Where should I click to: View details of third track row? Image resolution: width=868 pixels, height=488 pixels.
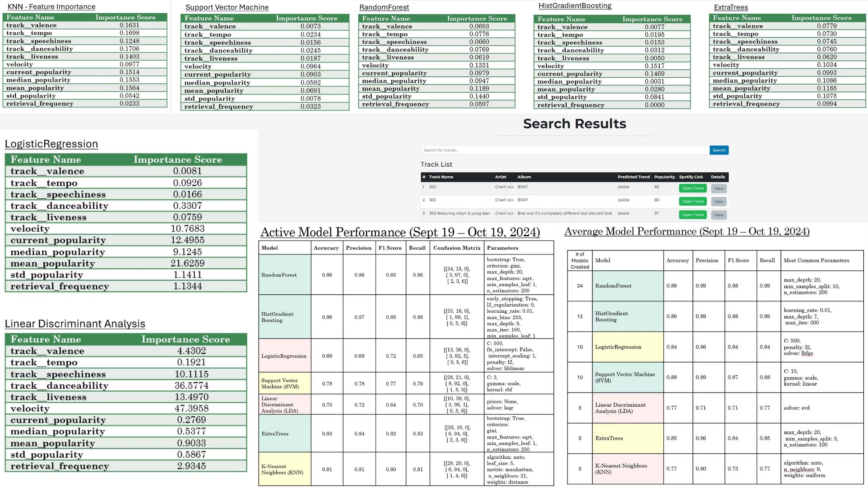(719, 215)
